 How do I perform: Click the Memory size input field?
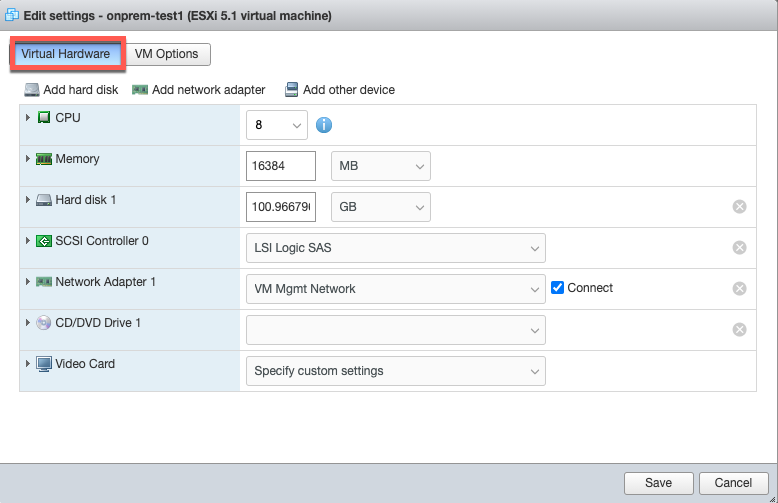point(281,166)
